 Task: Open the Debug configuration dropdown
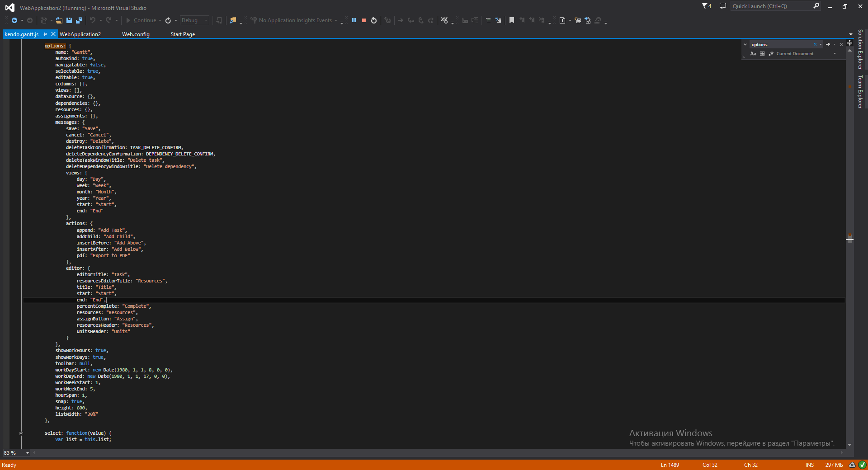[206, 20]
